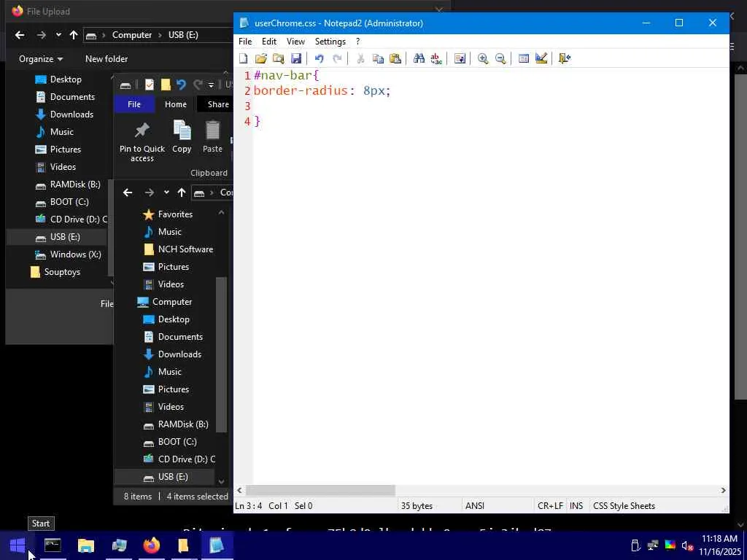Viewport: 747px width, 560px height.
Task: Open the Notepad2 Edit menu
Action: tap(269, 42)
